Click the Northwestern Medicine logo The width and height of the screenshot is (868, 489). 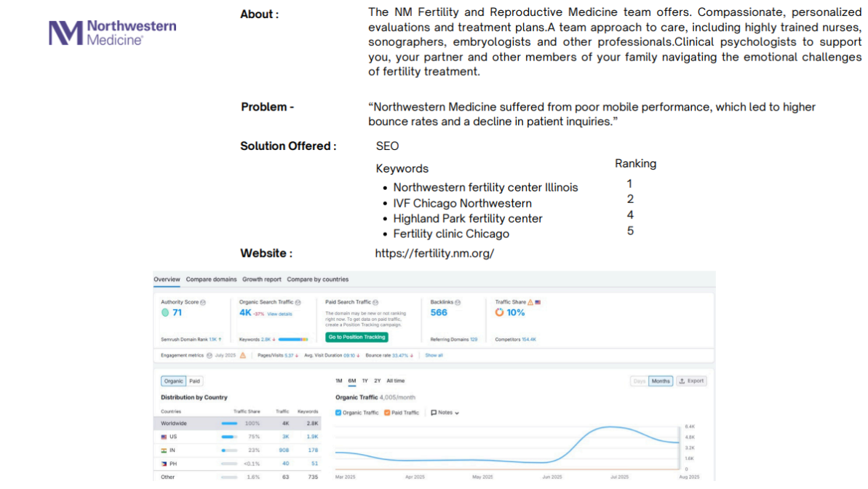112,33
